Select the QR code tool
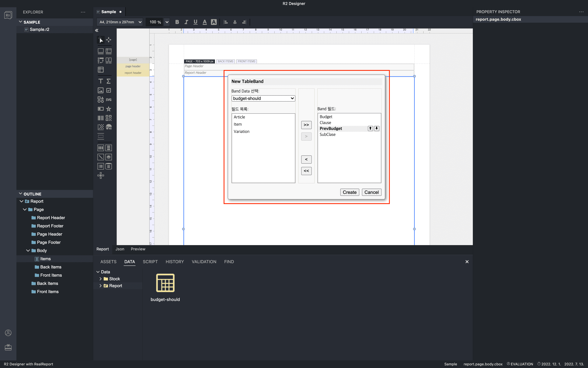This screenshot has height=368, width=588. 109,118
